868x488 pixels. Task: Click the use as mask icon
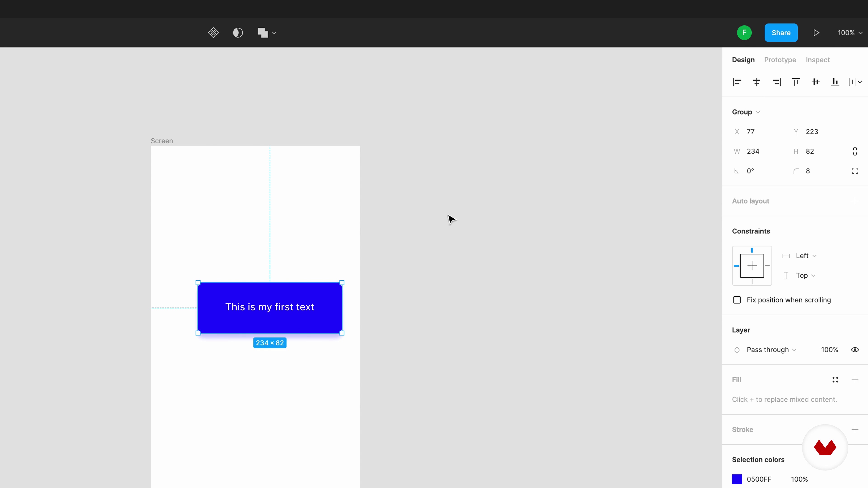click(x=238, y=33)
